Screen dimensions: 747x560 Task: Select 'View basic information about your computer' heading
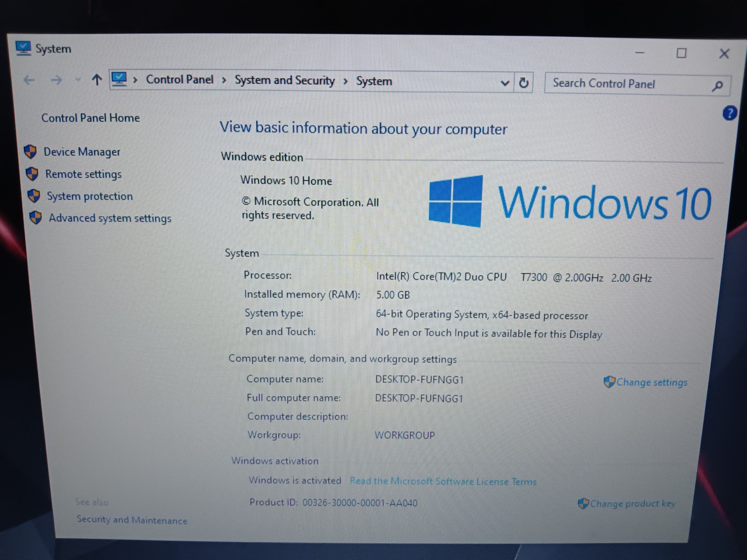363,128
